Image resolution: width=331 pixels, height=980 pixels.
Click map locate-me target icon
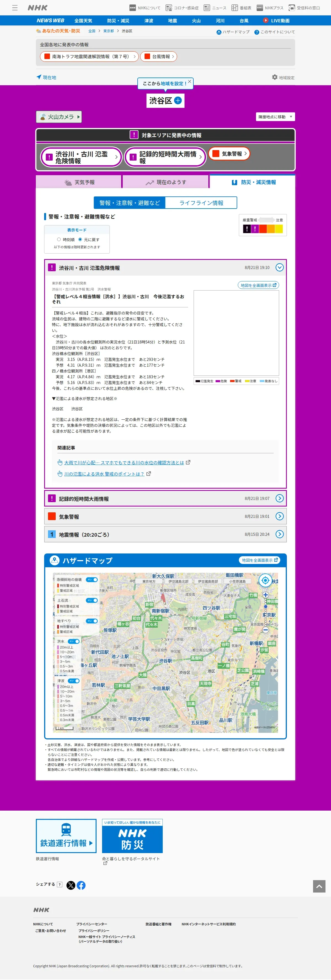[x=265, y=580]
